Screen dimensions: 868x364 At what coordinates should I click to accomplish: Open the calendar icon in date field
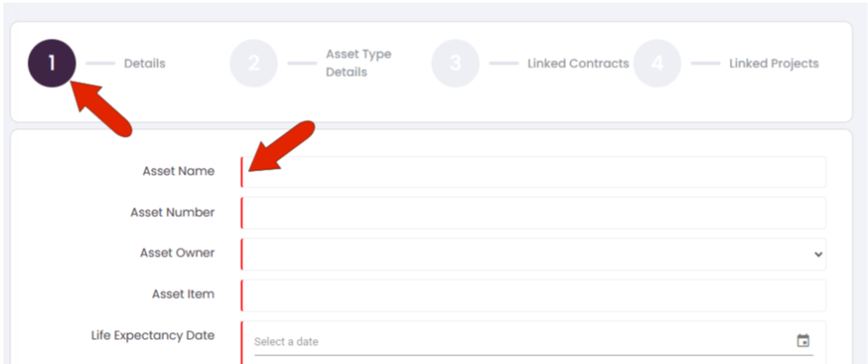coord(802,341)
